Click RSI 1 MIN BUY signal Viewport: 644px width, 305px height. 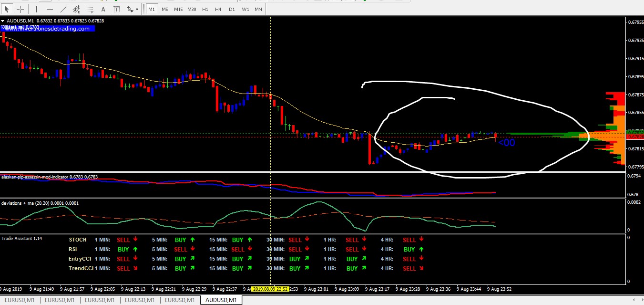point(127,250)
